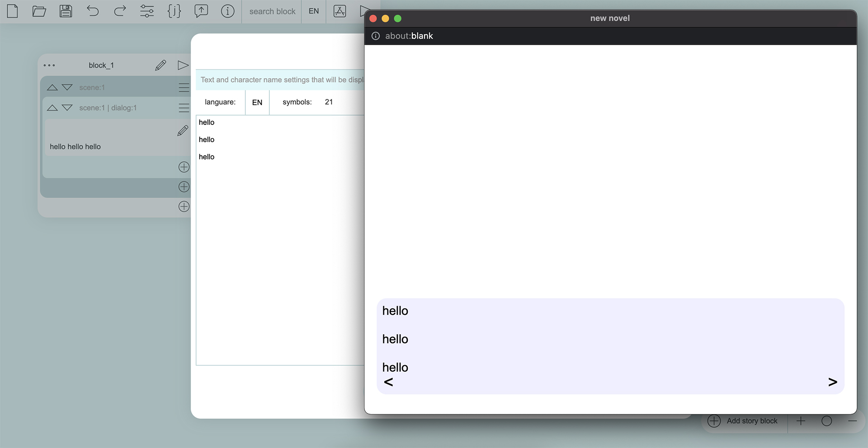This screenshot has height=448, width=868.
Task: Undo the last action
Action: (93, 11)
